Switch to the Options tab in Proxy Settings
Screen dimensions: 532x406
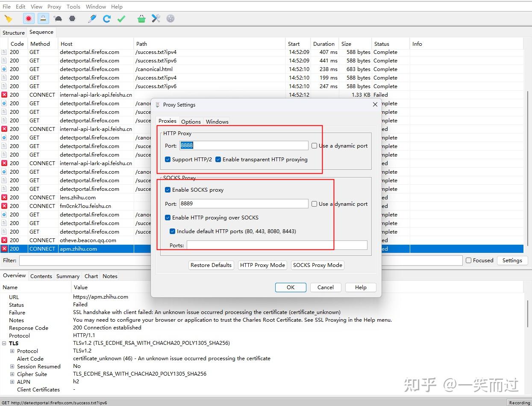coord(191,122)
